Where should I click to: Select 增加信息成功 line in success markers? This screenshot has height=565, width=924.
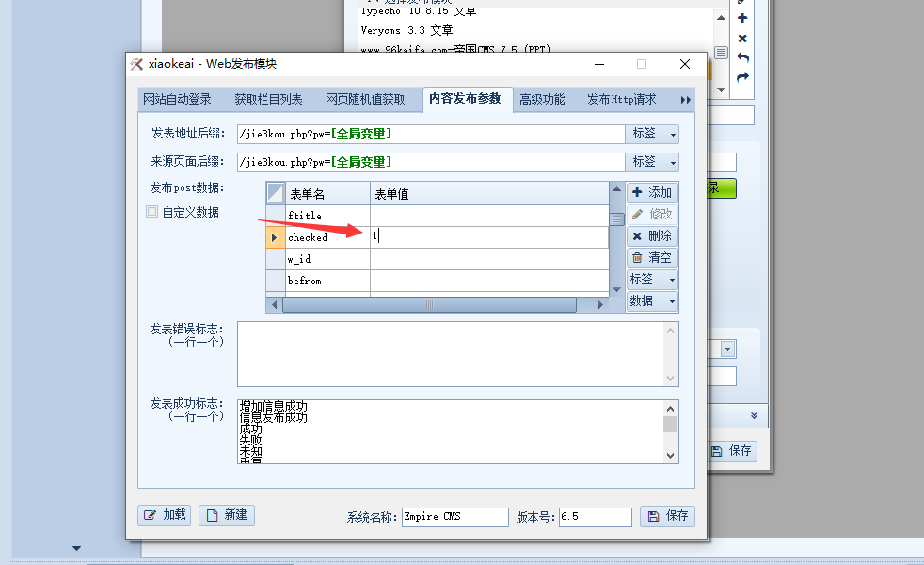(x=274, y=407)
